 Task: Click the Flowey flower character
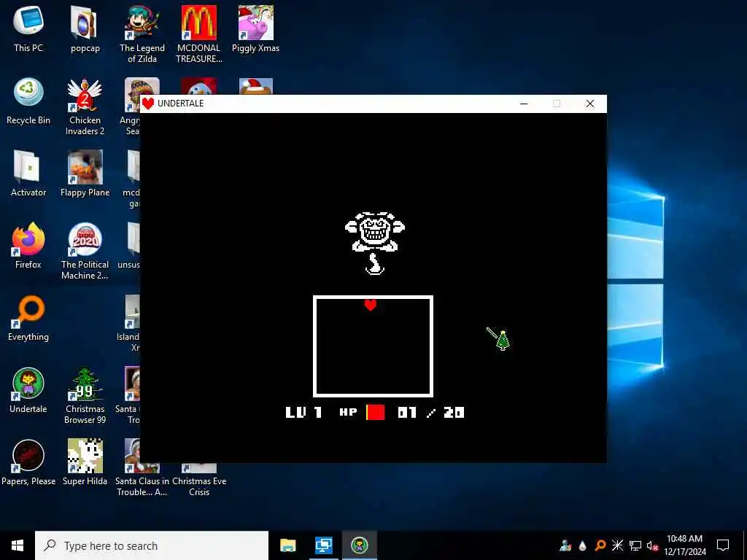375,243
